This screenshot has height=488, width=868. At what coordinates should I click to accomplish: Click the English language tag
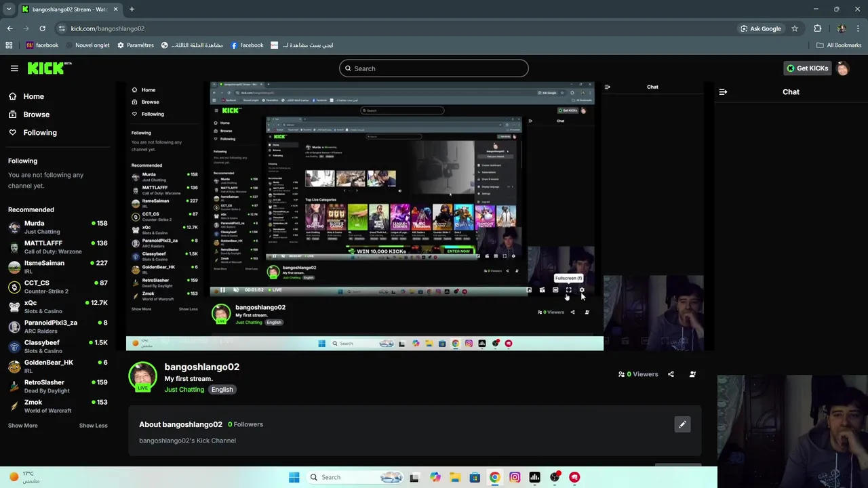(222, 390)
